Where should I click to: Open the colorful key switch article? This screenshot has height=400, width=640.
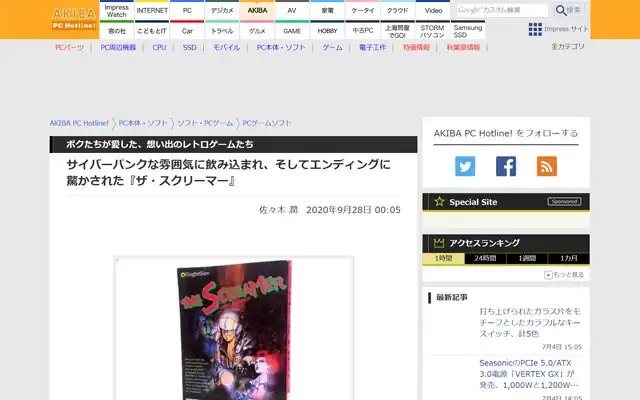tap(530, 322)
